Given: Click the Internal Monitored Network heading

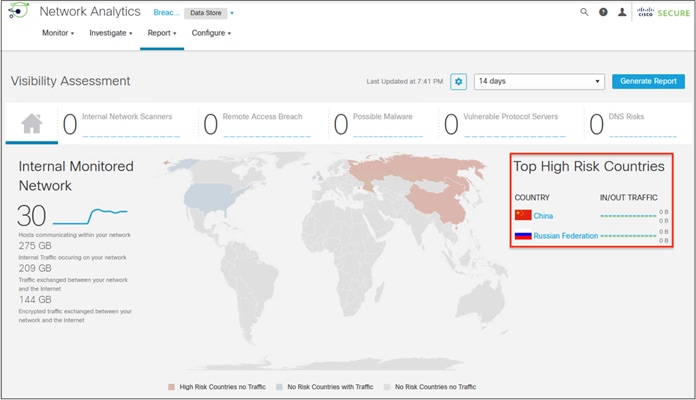Looking at the screenshot, I should click(76, 176).
